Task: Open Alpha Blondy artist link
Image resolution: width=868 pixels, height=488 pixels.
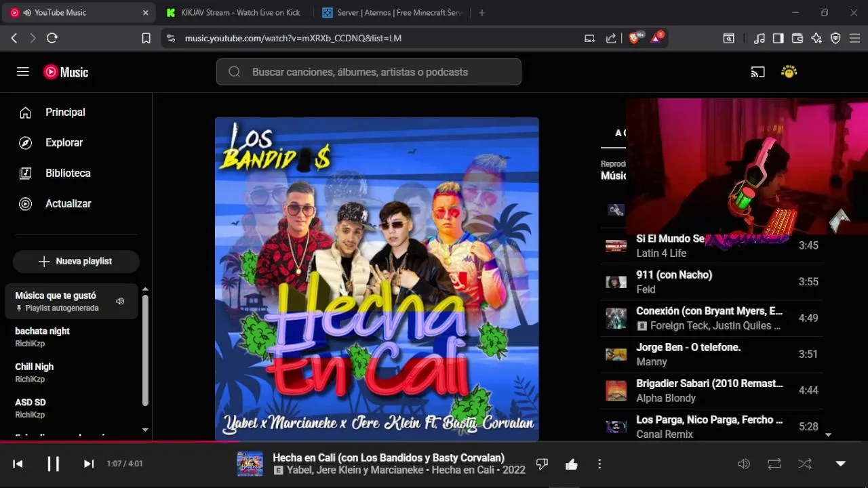Action: (666, 398)
